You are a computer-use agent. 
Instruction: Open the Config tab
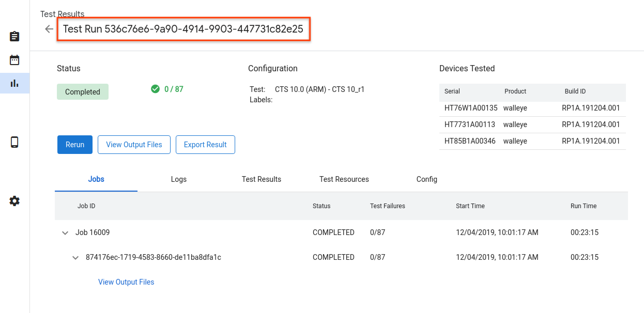click(x=426, y=179)
